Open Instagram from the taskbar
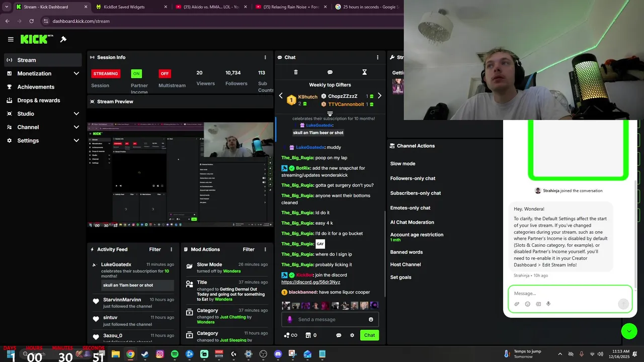The height and width of the screenshot is (362, 644). click(160, 354)
